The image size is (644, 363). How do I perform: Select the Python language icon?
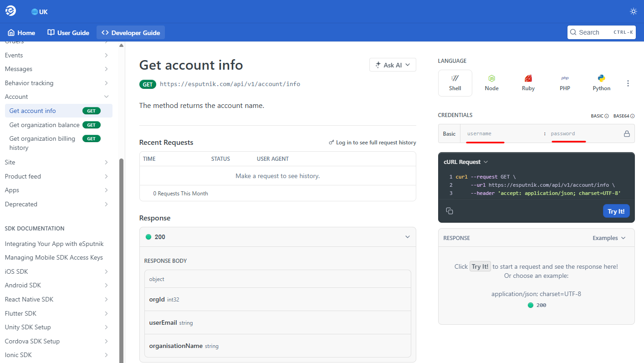[601, 83]
